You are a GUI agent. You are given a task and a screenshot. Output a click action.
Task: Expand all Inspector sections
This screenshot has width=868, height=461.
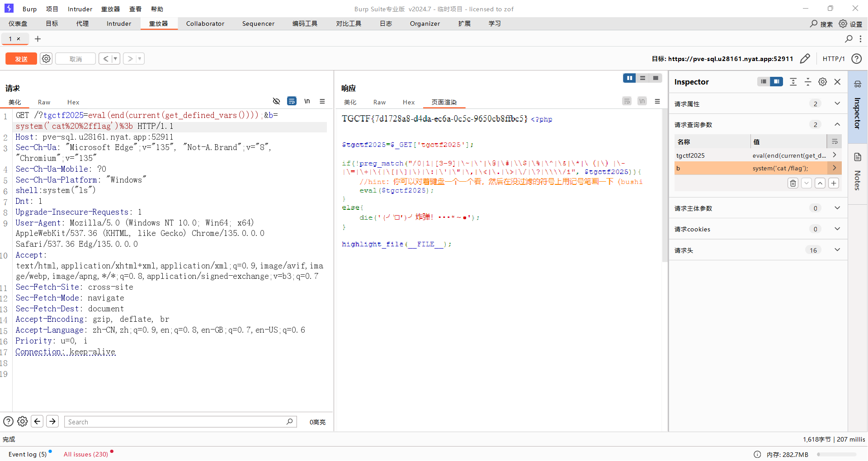[x=793, y=82]
